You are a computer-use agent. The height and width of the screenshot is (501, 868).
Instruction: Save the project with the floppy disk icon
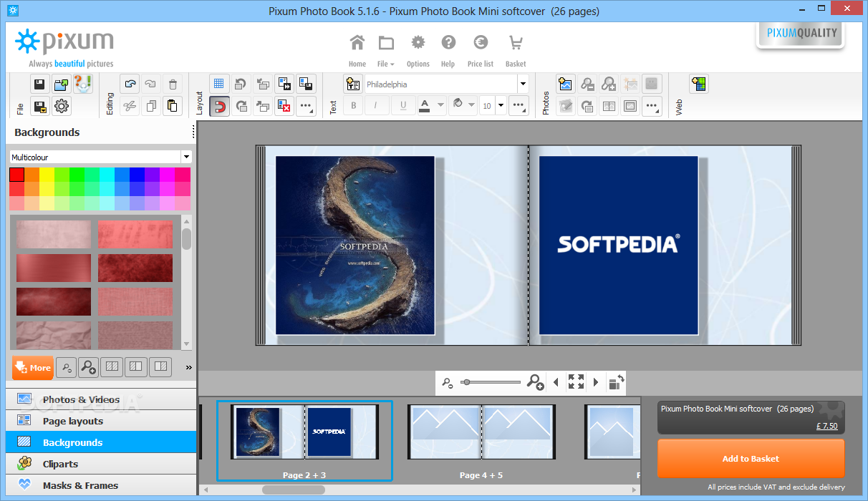(x=39, y=84)
